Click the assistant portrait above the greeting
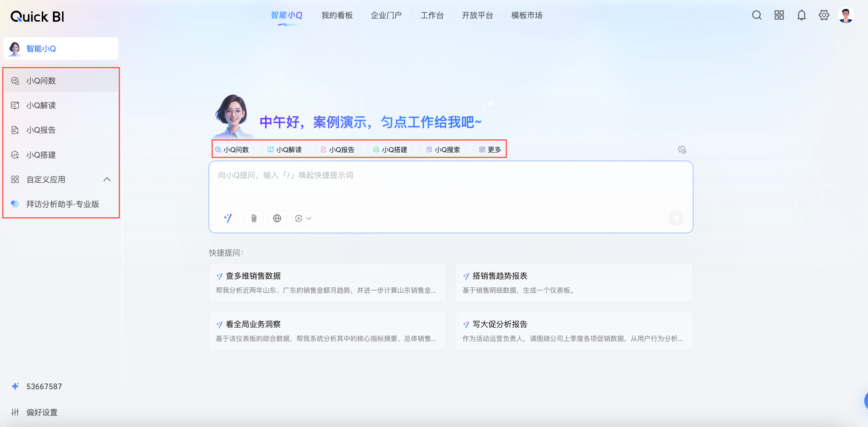Image resolution: width=868 pixels, height=427 pixels. coord(232,116)
